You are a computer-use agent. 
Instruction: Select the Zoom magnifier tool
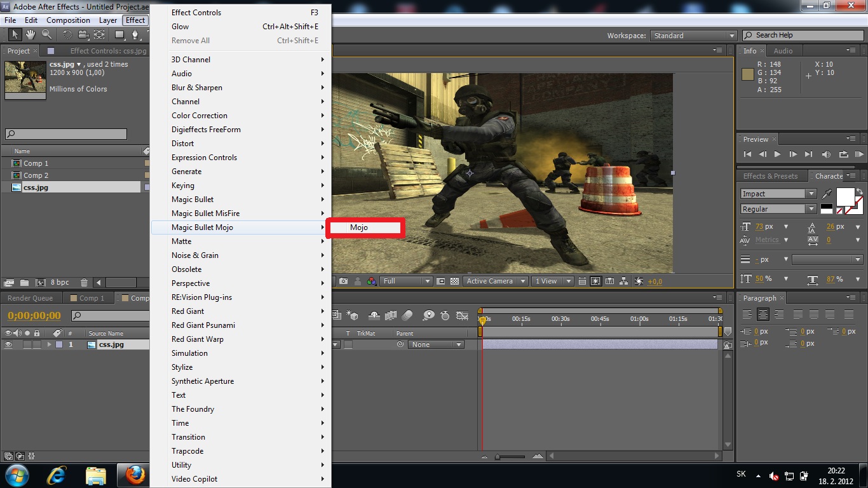[x=46, y=35]
